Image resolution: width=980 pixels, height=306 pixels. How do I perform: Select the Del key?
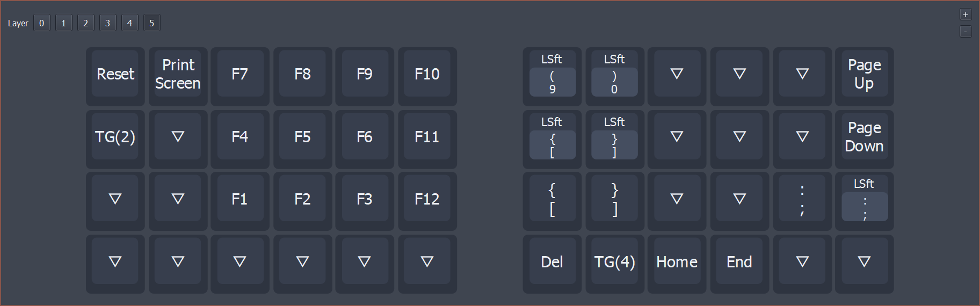coord(552,262)
